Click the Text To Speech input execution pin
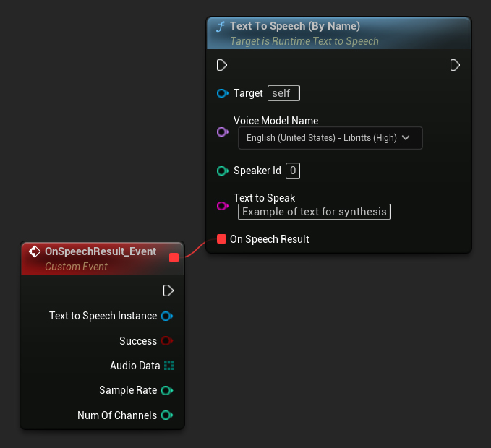Screen dimensions: 491x448 222,65
